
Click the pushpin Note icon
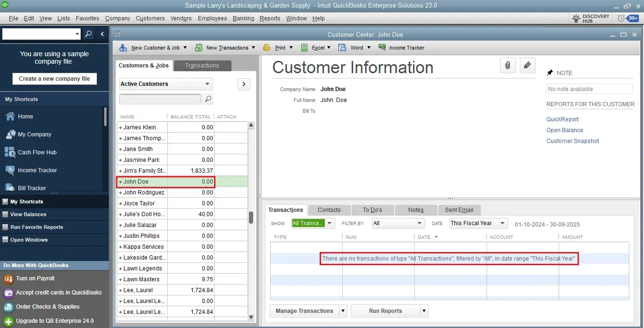click(x=550, y=73)
